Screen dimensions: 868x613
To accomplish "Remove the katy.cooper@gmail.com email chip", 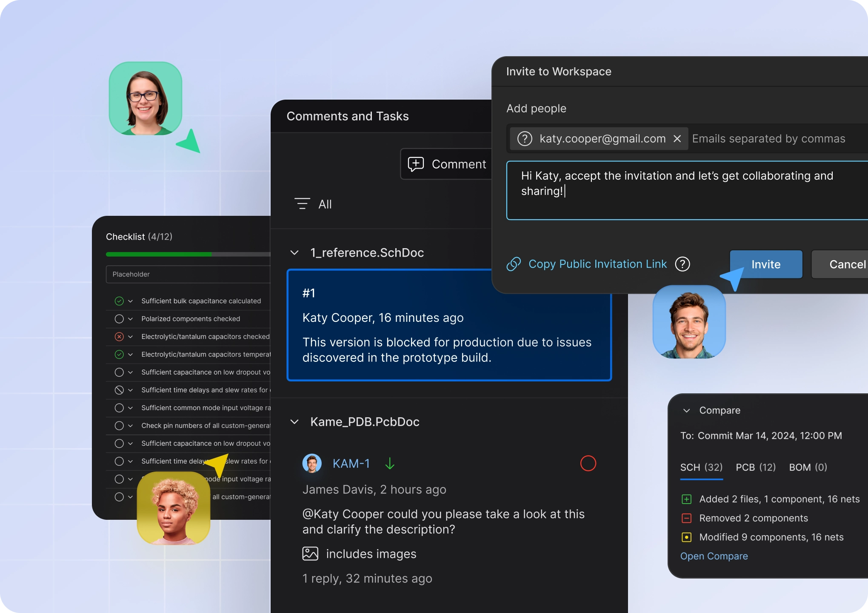I will click(x=677, y=139).
